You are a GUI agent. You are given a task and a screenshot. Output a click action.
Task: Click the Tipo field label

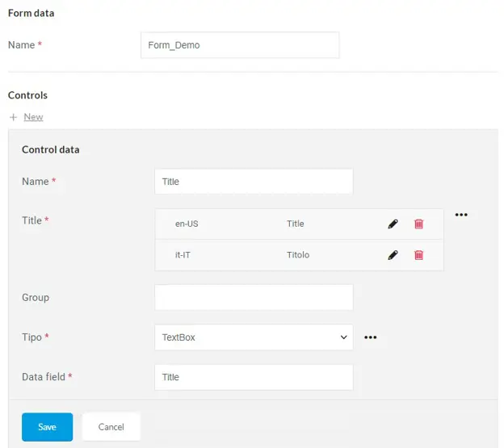tap(32, 337)
